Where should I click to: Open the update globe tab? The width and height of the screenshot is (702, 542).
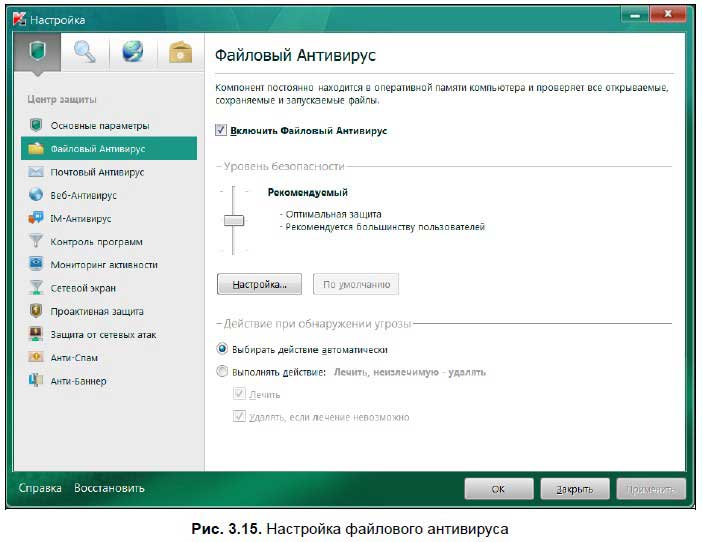pos(133,51)
